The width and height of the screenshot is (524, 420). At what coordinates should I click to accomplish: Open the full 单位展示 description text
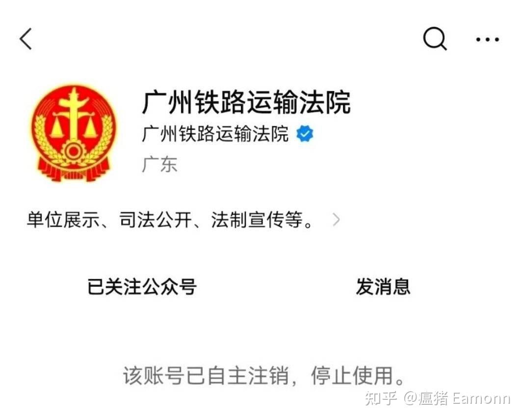tap(170, 220)
